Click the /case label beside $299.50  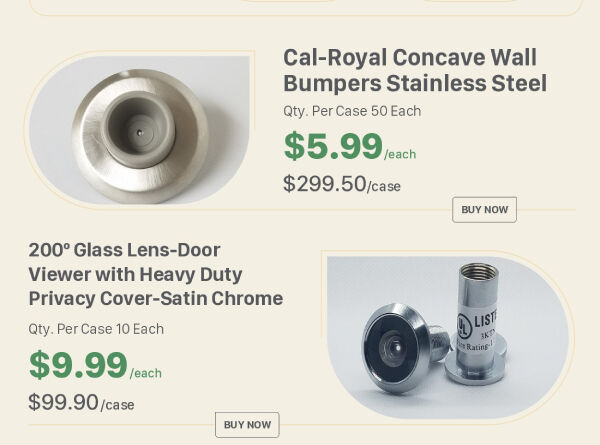click(x=384, y=187)
